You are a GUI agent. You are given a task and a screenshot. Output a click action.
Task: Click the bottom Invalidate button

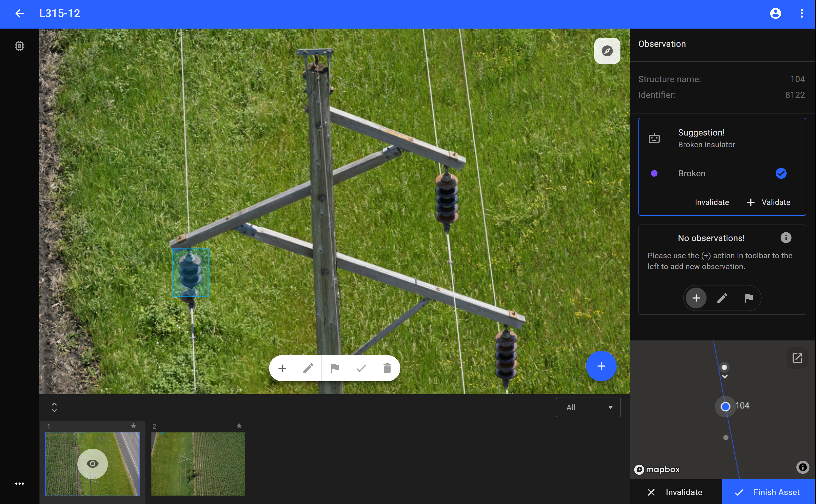pyautogui.click(x=676, y=492)
